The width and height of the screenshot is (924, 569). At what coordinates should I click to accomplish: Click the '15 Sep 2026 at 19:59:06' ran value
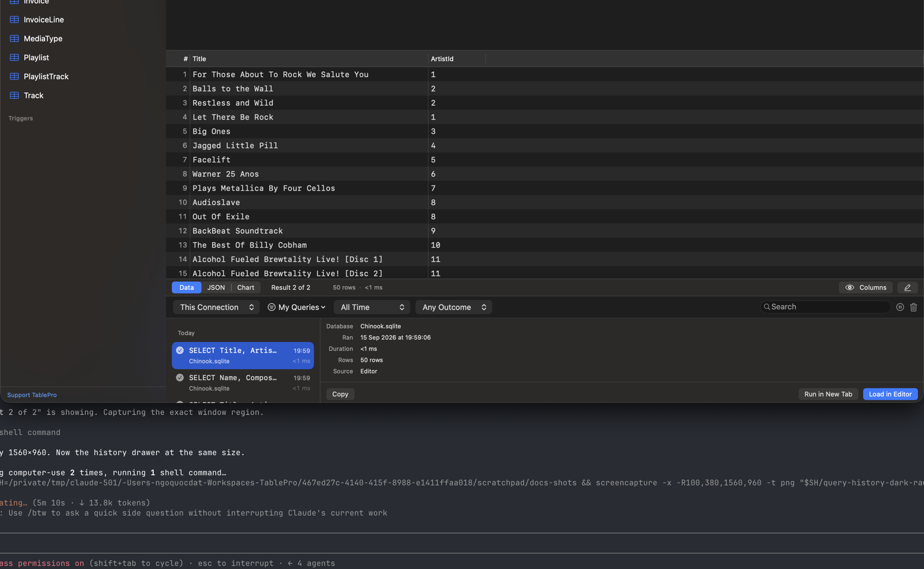[x=396, y=338]
